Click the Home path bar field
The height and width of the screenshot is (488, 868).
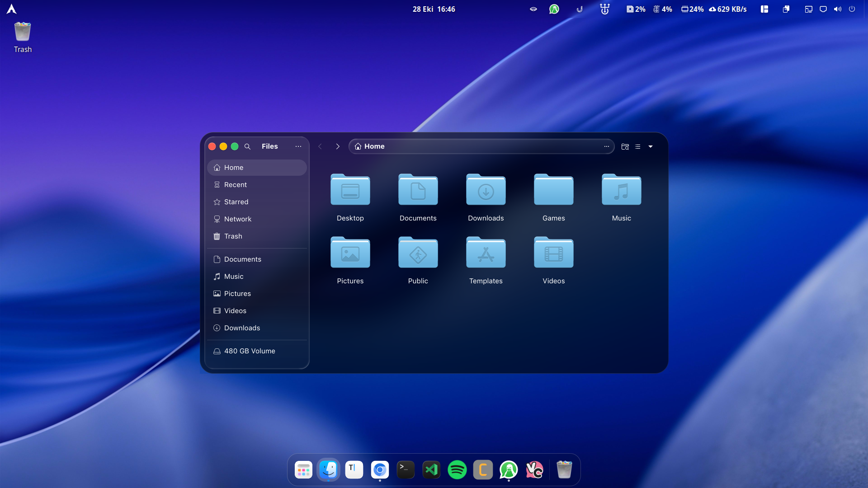[x=481, y=146]
